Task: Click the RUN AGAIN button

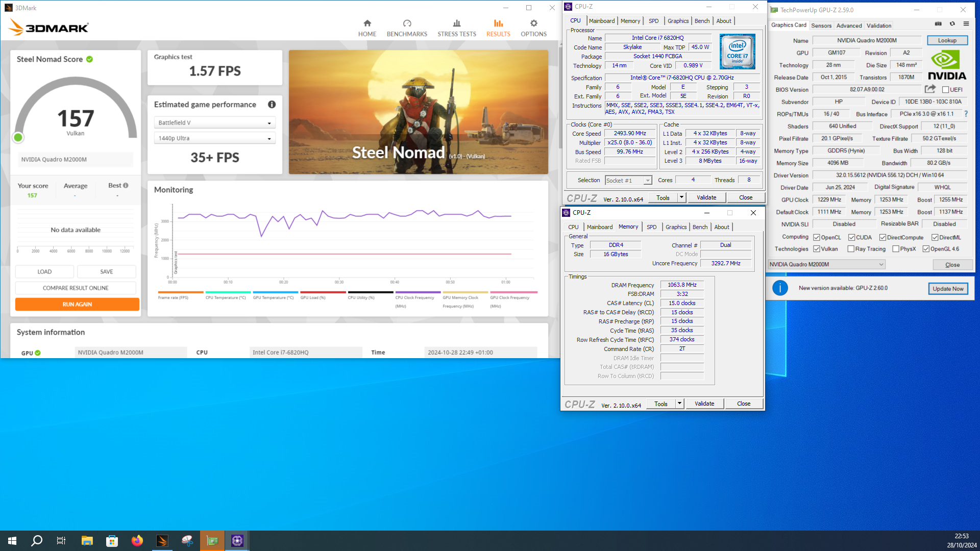Action: [77, 305]
